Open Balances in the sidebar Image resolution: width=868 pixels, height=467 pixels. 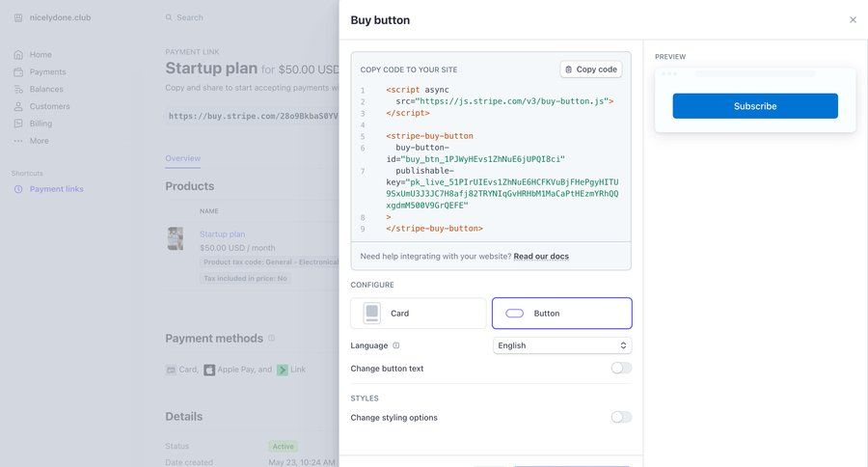46,89
